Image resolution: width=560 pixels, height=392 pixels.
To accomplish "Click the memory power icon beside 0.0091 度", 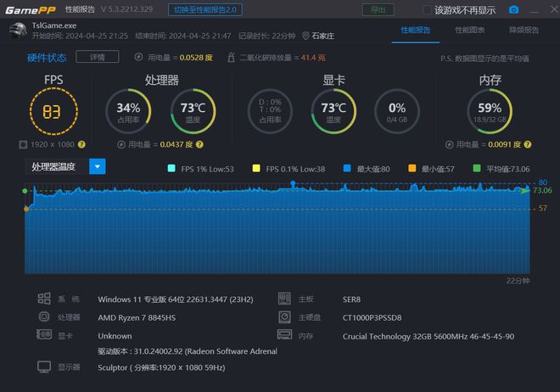I will (x=450, y=144).
